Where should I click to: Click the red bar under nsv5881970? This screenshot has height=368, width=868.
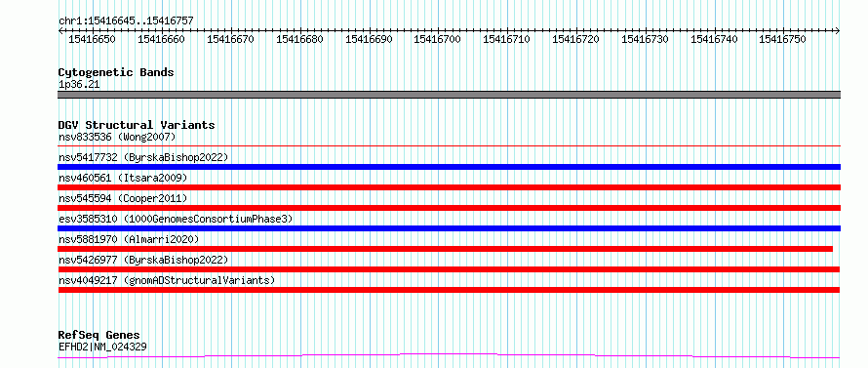(x=445, y=249)
